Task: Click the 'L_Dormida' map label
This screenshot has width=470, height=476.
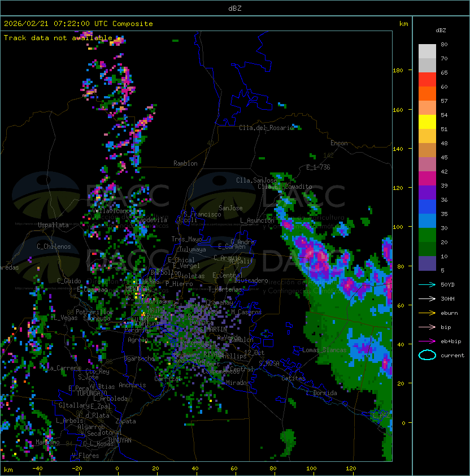Action: 321,393
